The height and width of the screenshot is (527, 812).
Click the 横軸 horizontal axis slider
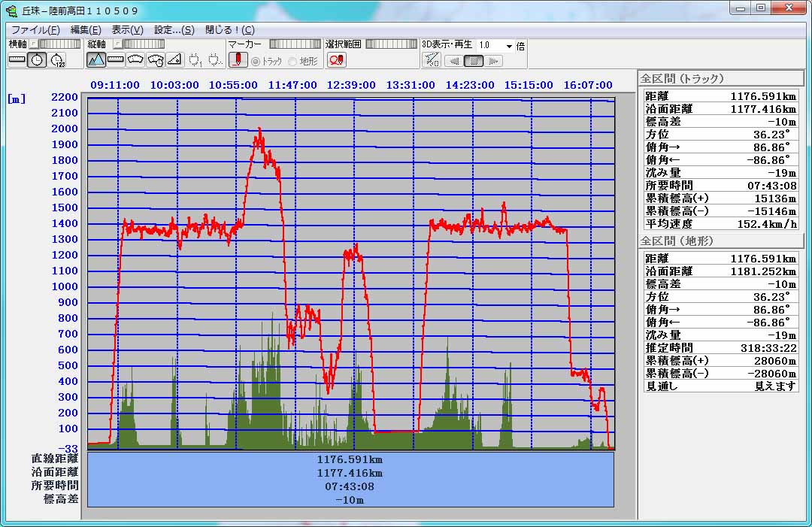[x=56, y=44]
